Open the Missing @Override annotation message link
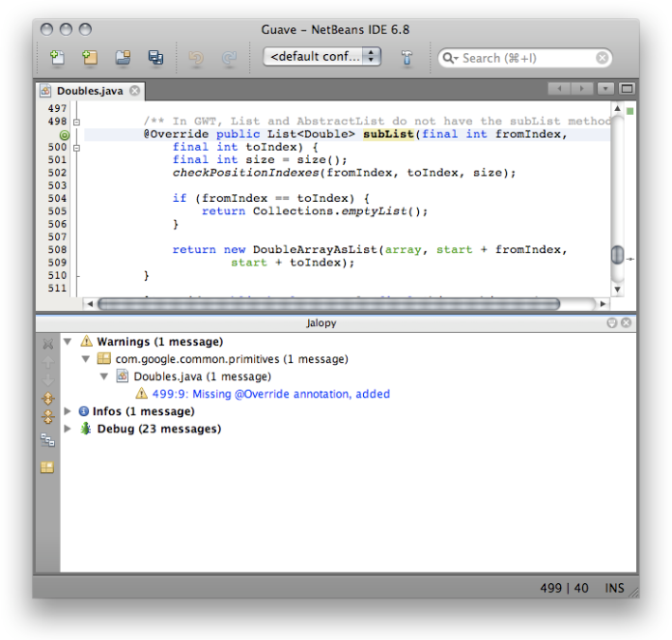The width and height of the screenshot is (672, 640). pos(271,394)
